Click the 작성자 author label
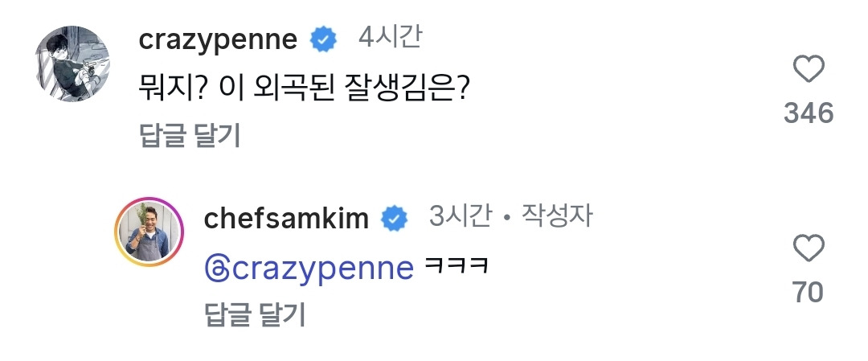The height and width of the screenshot is (361, 868). 558,216
